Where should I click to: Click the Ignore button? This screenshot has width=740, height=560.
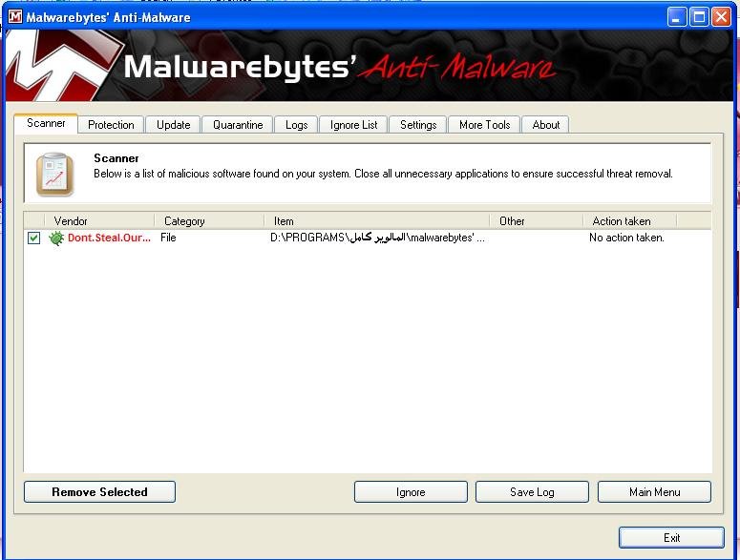click(x=411, y=491)
